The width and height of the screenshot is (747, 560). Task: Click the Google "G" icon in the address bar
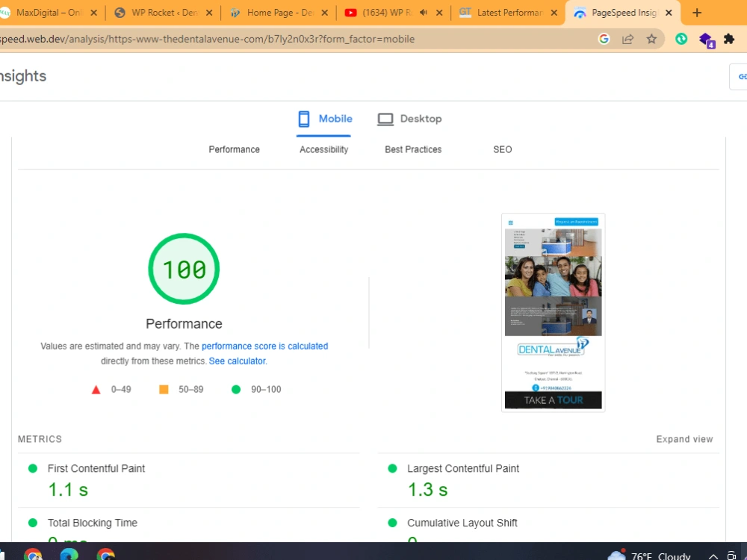pos(604,39)
